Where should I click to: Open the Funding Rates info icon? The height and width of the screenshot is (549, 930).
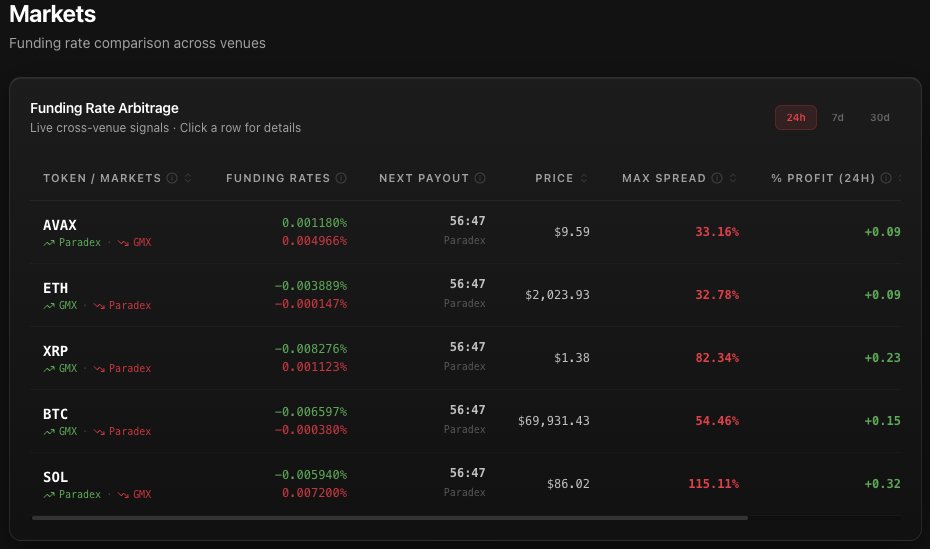341,178
